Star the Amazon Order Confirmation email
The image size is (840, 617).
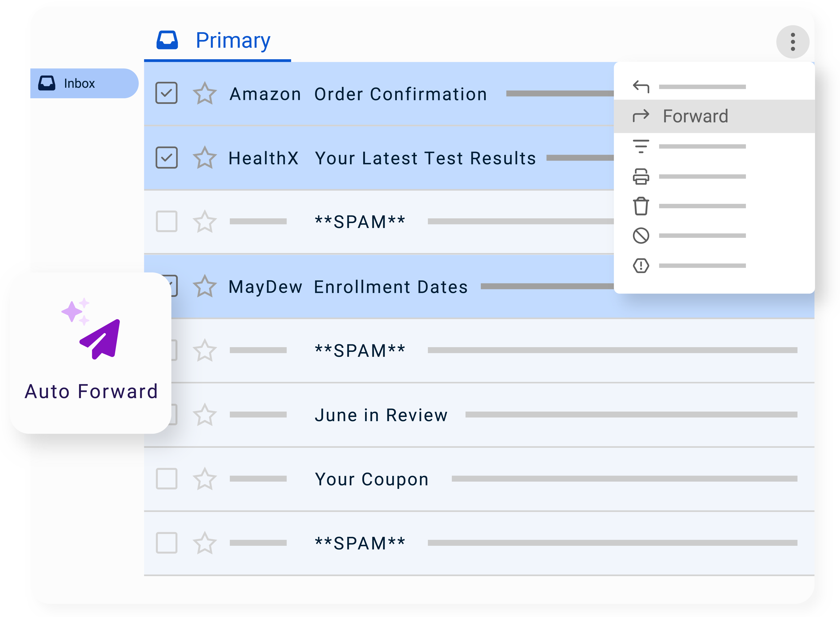(205, 93)
